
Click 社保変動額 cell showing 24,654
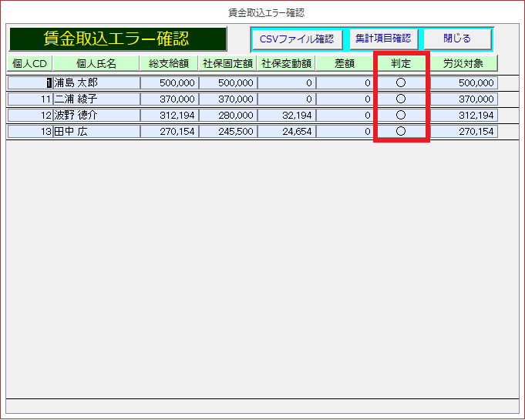(285, 132)
